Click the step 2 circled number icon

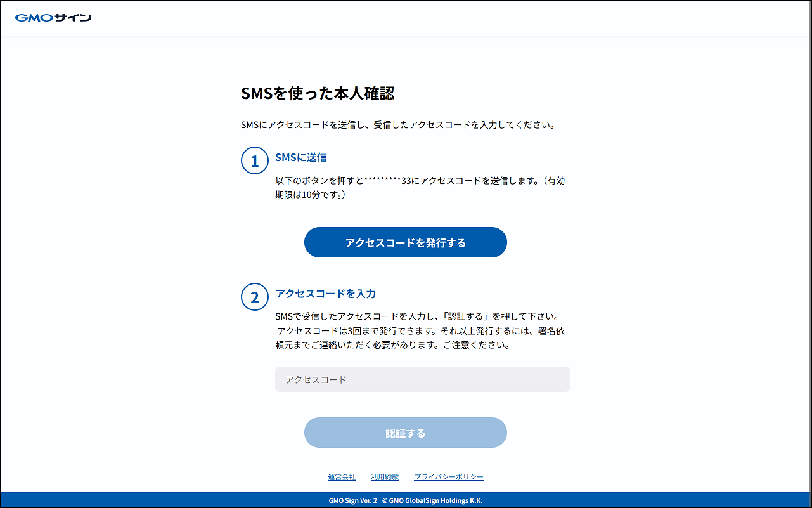pyautogui.click(x=255, y=297)
